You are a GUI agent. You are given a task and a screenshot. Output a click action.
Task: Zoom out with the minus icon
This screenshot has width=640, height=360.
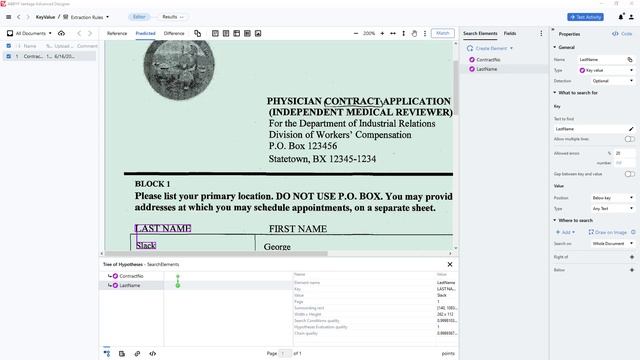pyautogui.click(x=356, y=33)
